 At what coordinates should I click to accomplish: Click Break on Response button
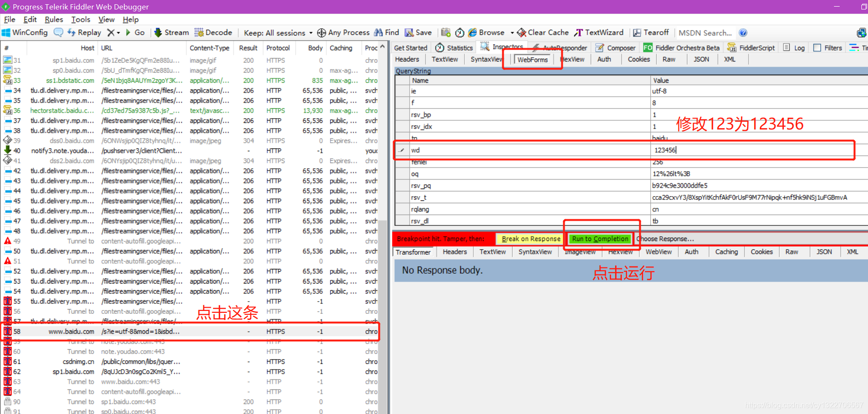click(530, 239)
